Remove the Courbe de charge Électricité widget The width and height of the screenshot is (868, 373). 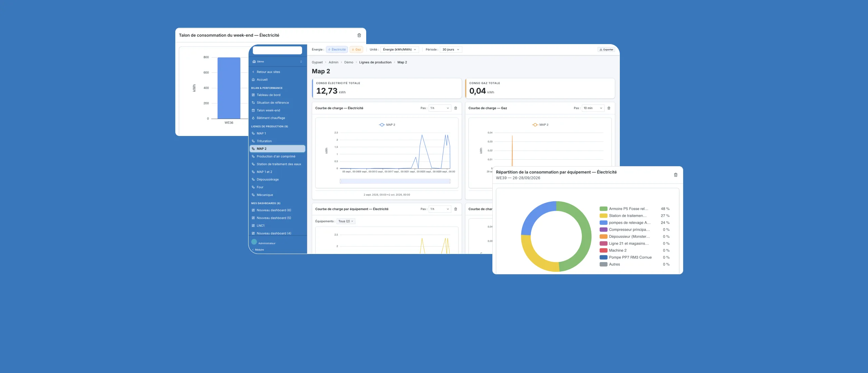(x=456, y=108)
